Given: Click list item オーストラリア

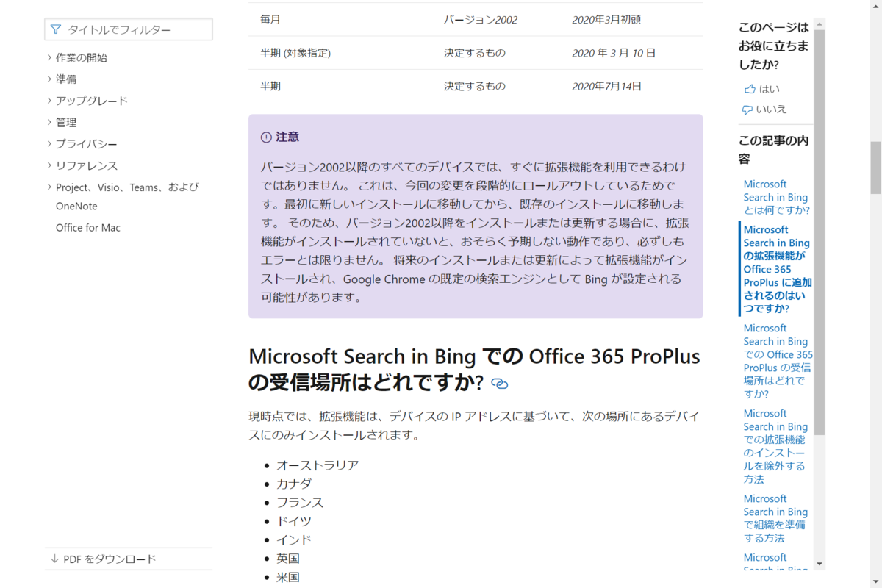Looking at the screenshot, I should point(318,465).
